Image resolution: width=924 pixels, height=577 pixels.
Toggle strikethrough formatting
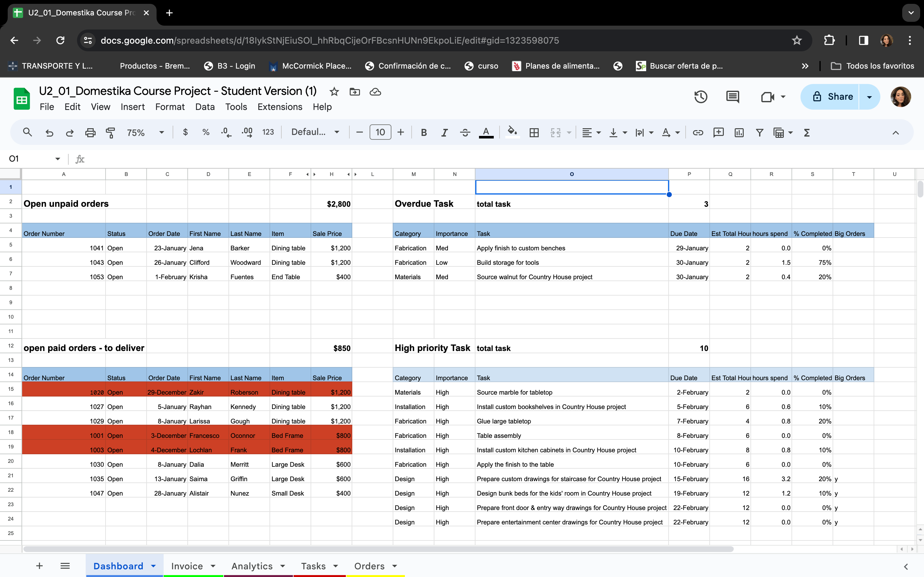[x=465, y=132]
